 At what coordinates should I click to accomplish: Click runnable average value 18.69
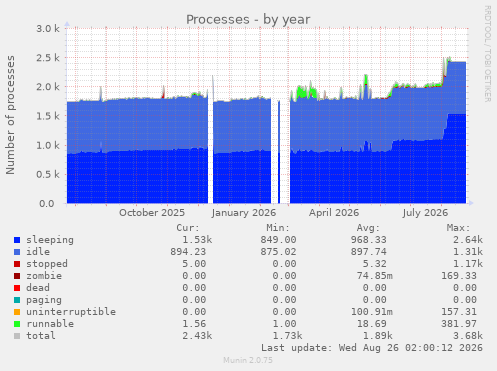(x=372, y=324)
